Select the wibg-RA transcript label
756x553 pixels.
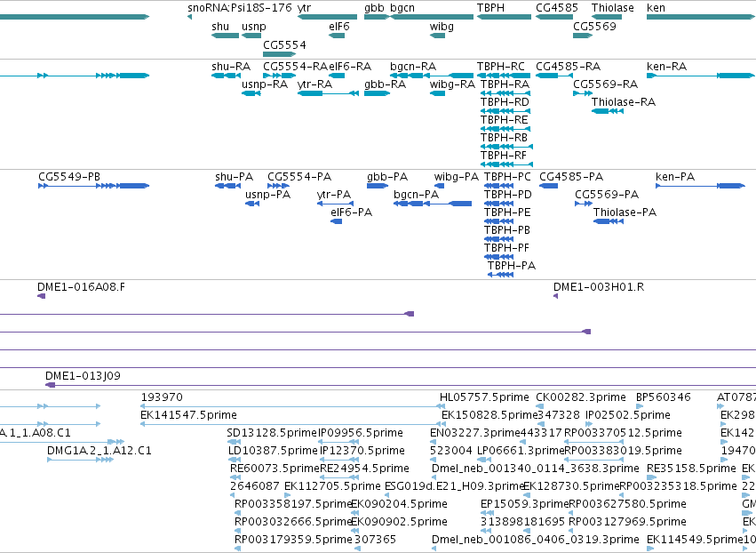452,84
